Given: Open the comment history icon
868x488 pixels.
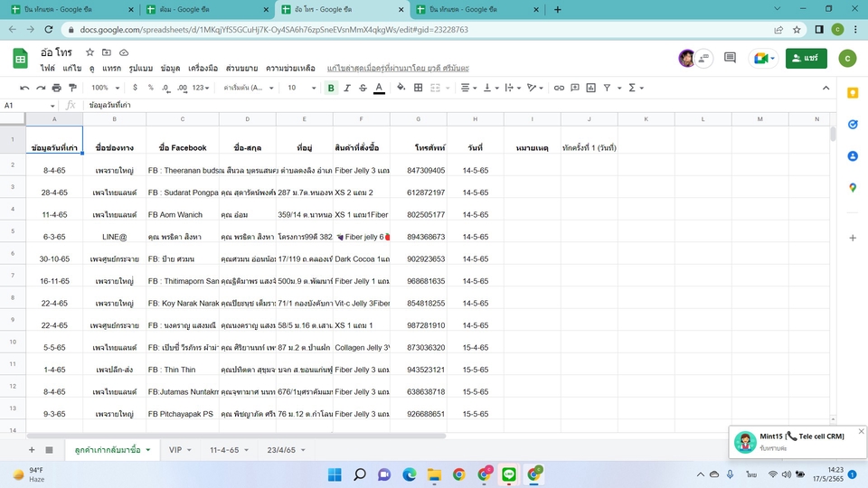Looking at the screenshot, I should pyautogui.click(x=731, y=58).
